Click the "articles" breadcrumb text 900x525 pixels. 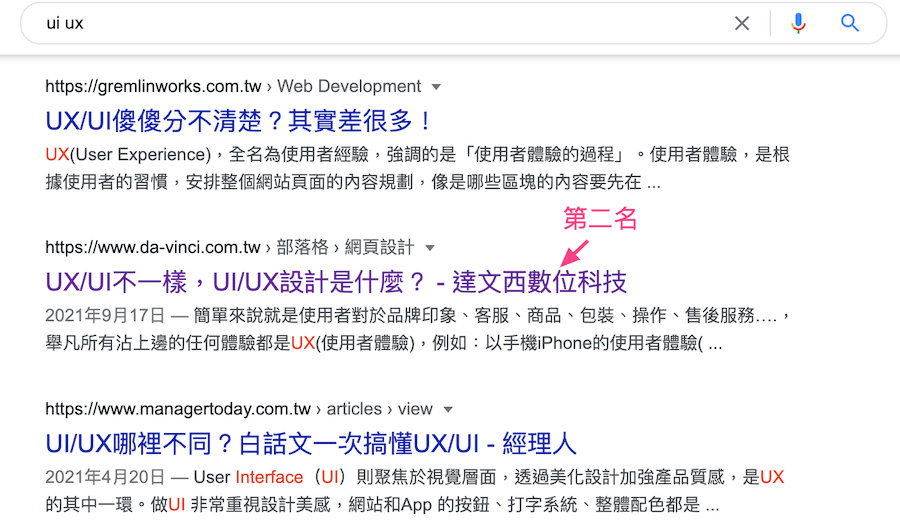coord(354,409)
